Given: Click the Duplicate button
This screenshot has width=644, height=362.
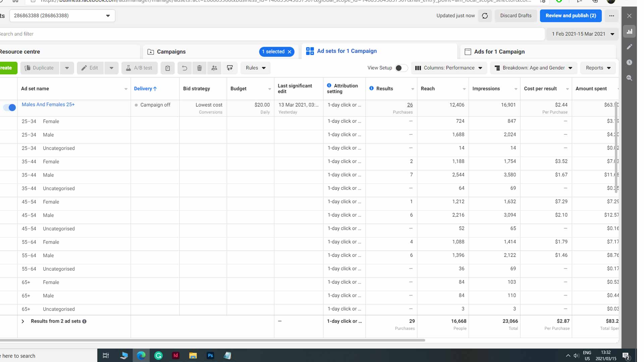Looking at the screenshot, I should pos(40,68).
